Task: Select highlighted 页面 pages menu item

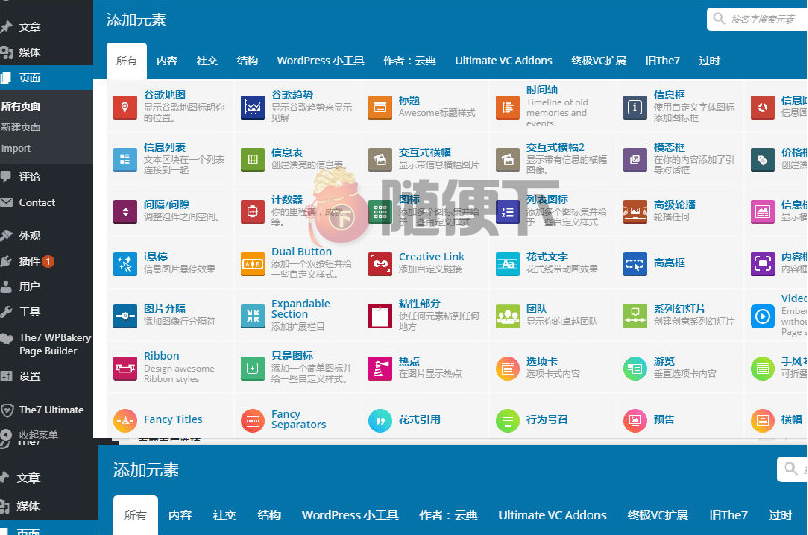Action: (x=46, y=78)
